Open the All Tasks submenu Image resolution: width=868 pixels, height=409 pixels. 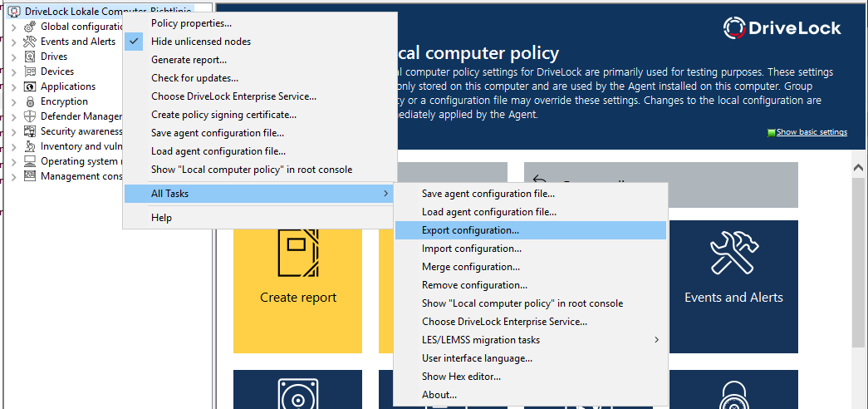pos(258,194)
